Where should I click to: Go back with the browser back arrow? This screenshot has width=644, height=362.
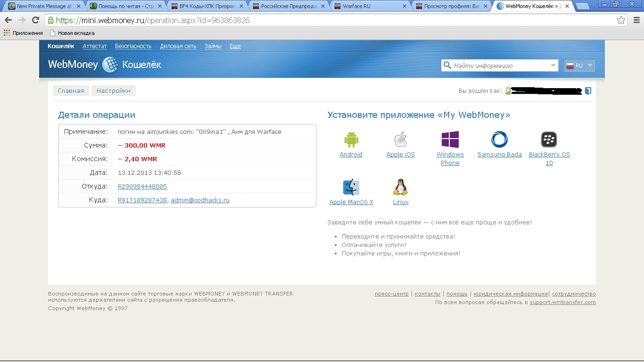pyautogui.click(x=8, y=20)
